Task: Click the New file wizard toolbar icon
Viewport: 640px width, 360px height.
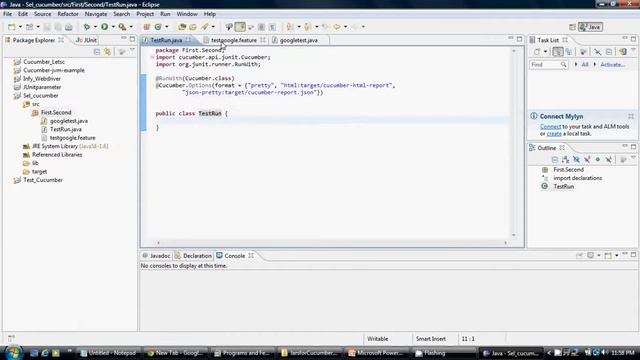Action: [x=11, y=27]
